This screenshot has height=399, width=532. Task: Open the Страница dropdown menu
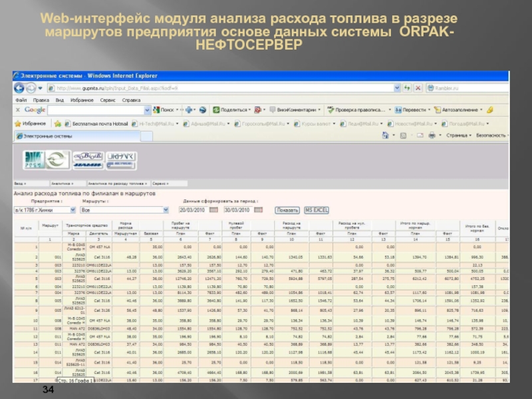[x=458, y=136]
